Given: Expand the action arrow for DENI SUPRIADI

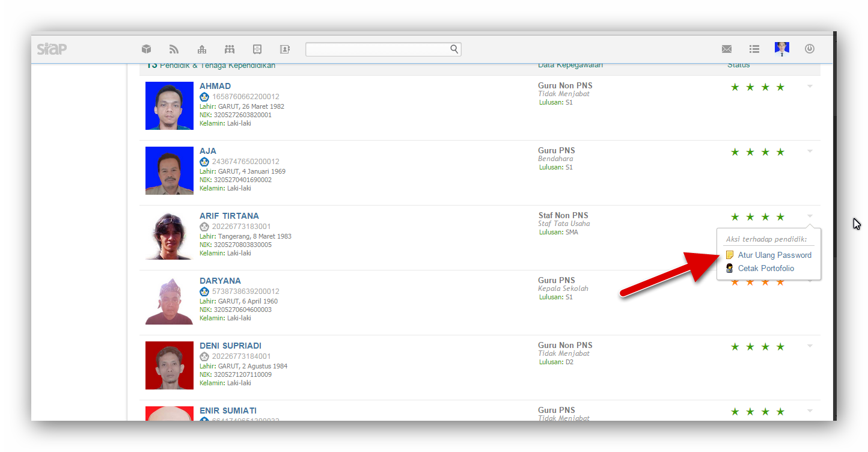Looking at the screenshot, I should click(810, 346).
